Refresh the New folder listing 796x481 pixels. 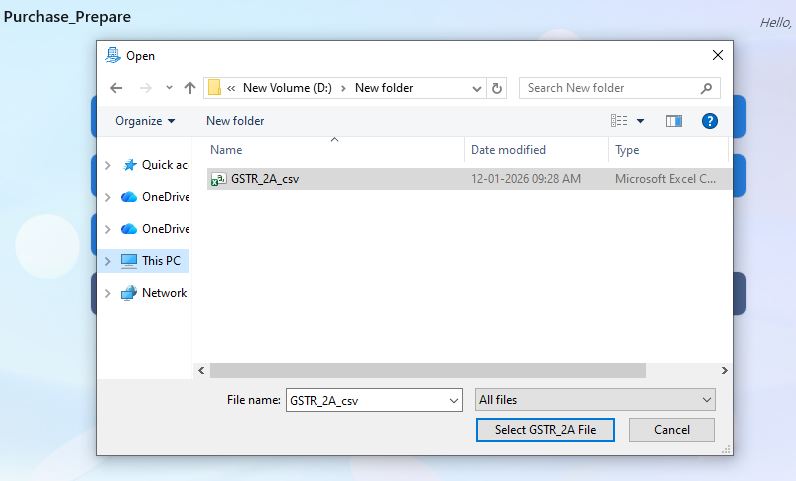pyautogui.click(x=498, y=88)
